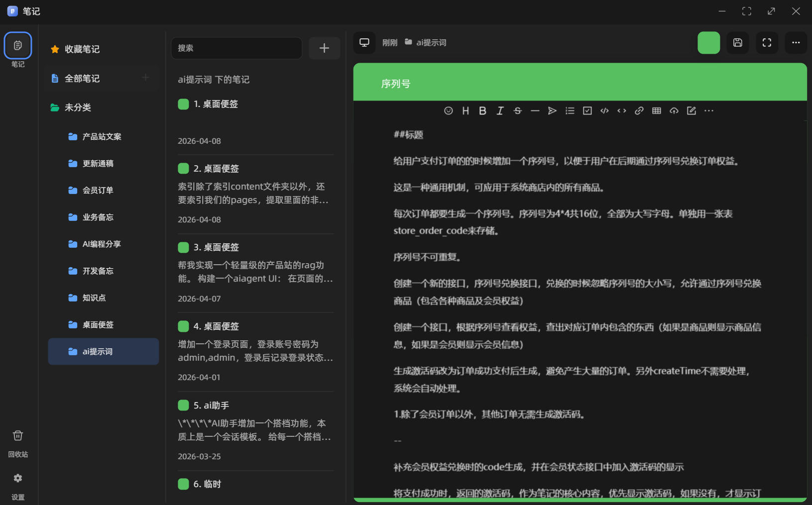The height and width of the screenshot is (505, 812).
Task: Insert a code block
Action: click(604, 110)
